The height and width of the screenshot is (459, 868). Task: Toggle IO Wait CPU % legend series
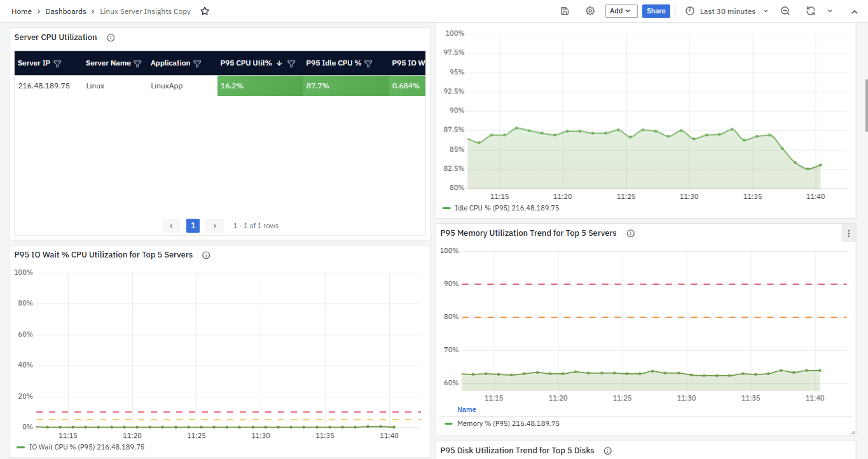coord(86,447)
